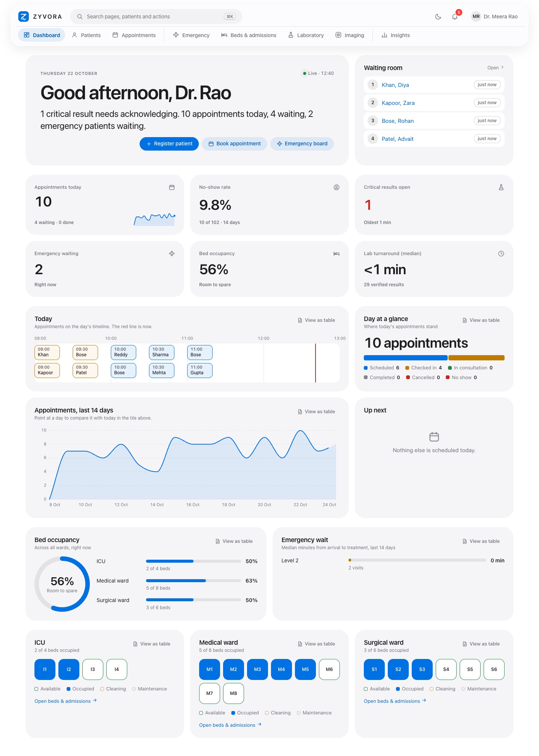
Task: View Day at a glance as table
Action: [x=481, y=320]
